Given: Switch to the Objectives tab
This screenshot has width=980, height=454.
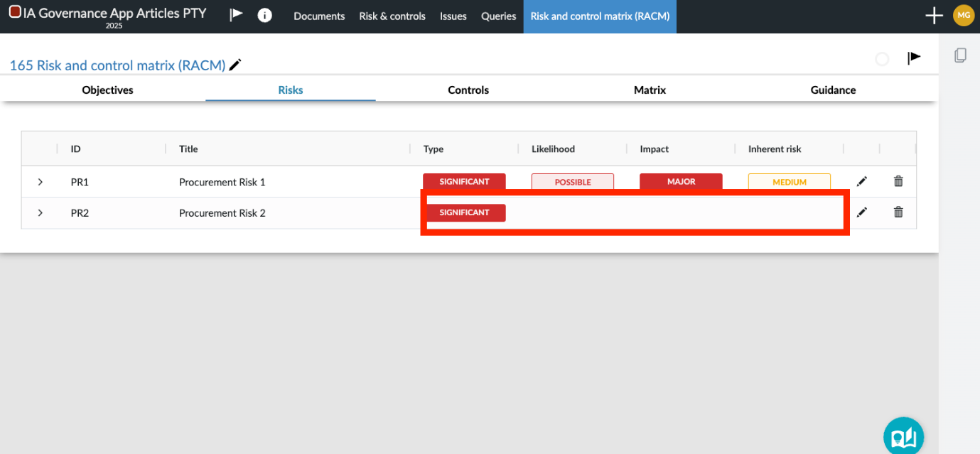Looking at the screenshot, I should point(107,90).
